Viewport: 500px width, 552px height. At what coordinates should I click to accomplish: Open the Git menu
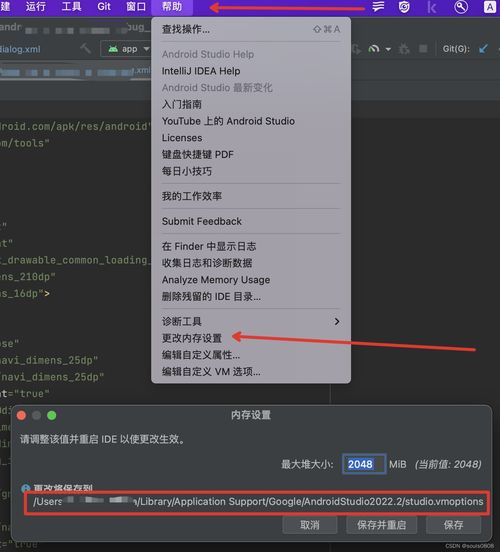tap(104, 6)
